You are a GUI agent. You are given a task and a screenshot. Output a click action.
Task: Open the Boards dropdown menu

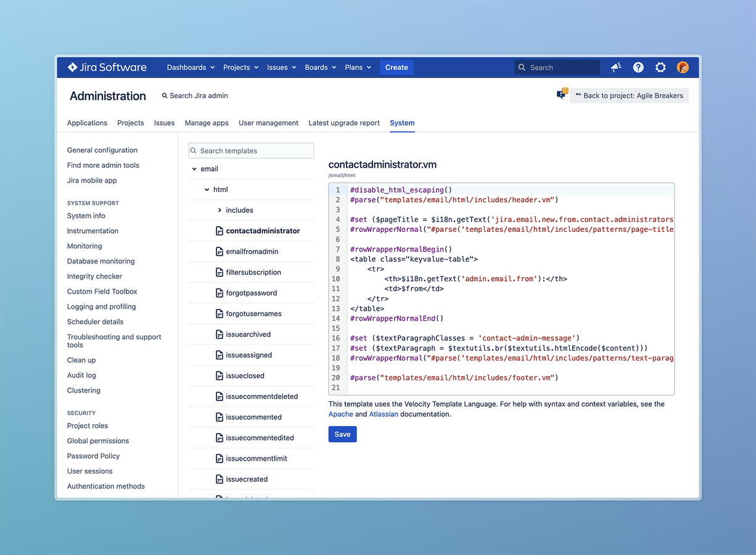321,67
